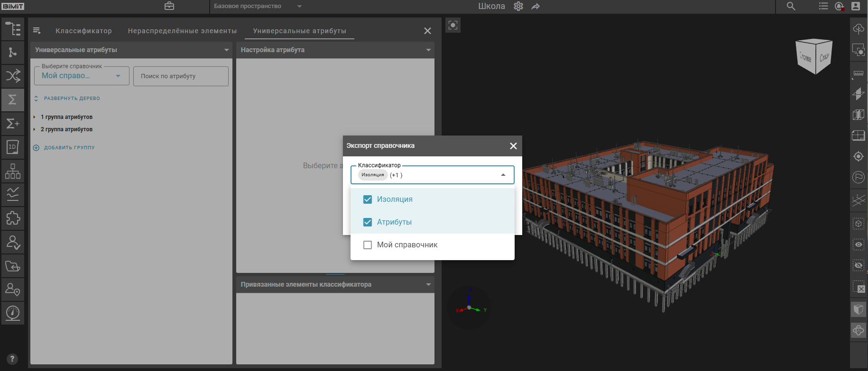Open the Выберите справочник dropdown
This screenshot has width=868, height=371.
coord(82,76)
